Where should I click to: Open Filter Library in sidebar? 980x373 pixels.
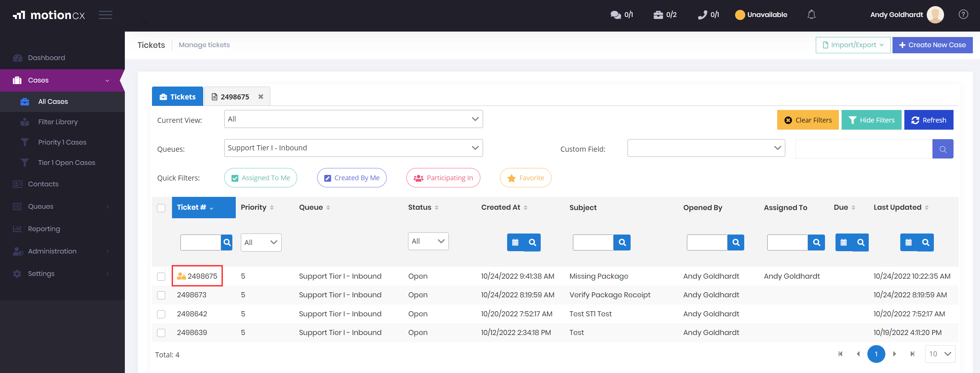coord(62,122)
